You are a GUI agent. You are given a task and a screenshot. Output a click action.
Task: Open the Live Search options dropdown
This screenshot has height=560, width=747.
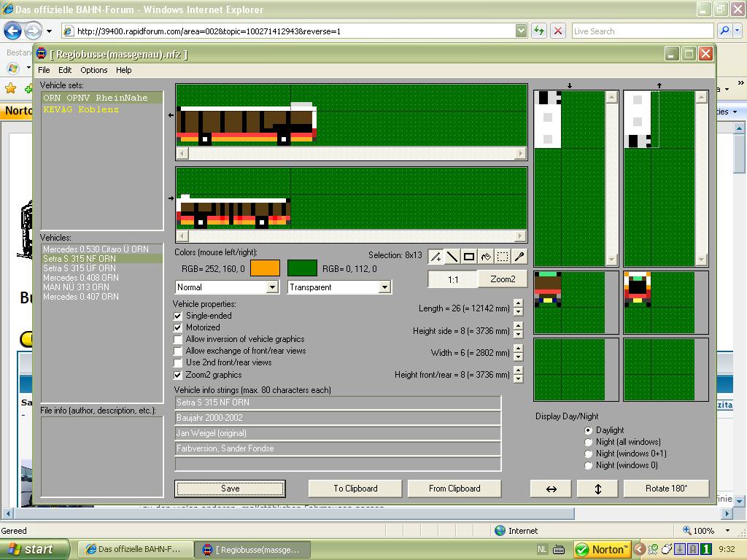(737, 31)
